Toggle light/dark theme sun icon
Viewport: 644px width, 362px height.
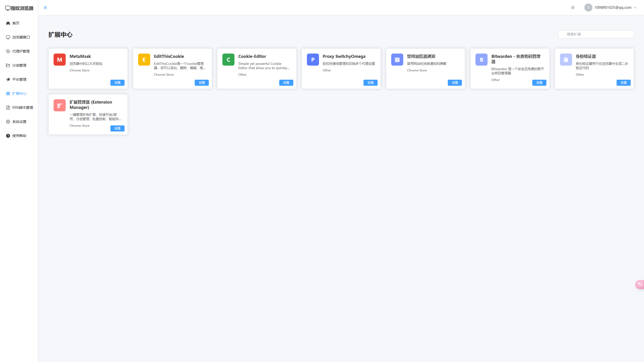(x=573, y=8)
